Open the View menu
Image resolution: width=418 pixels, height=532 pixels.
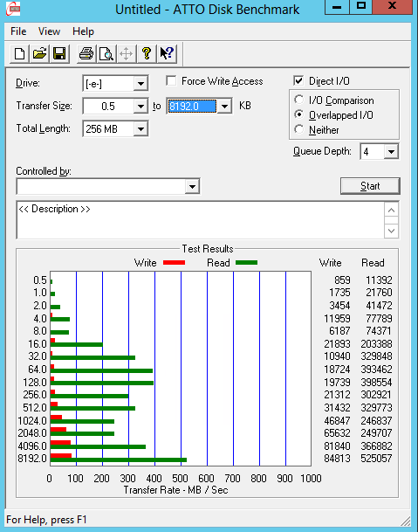tap(49, 31)
